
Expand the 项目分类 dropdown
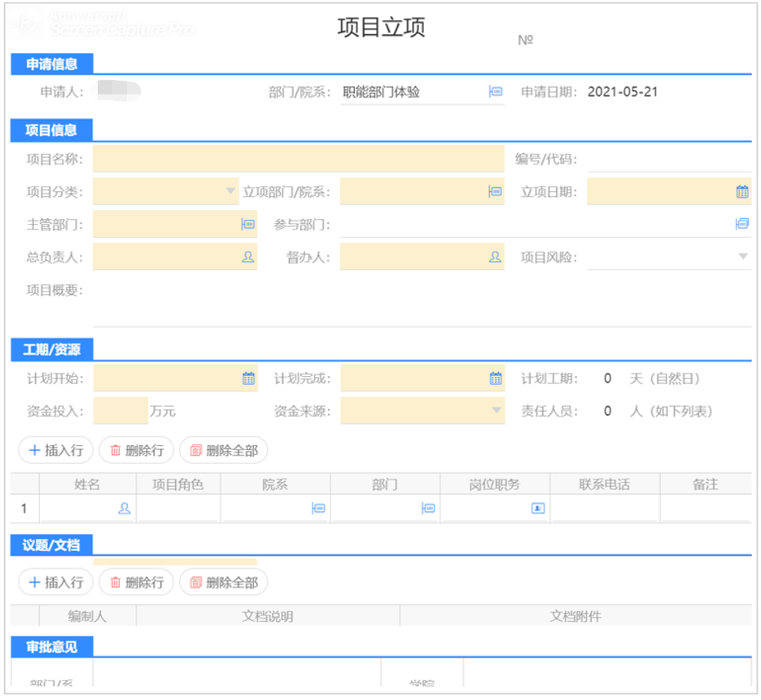[x=229, y=190]
